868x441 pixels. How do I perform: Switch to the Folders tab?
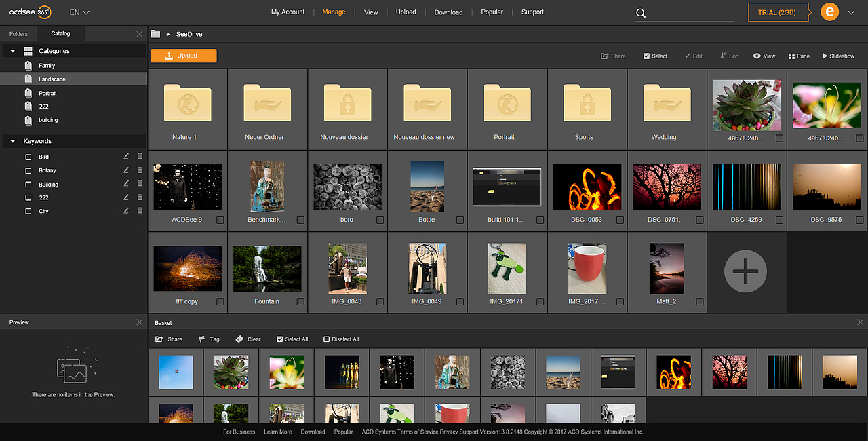coord(18,33)
